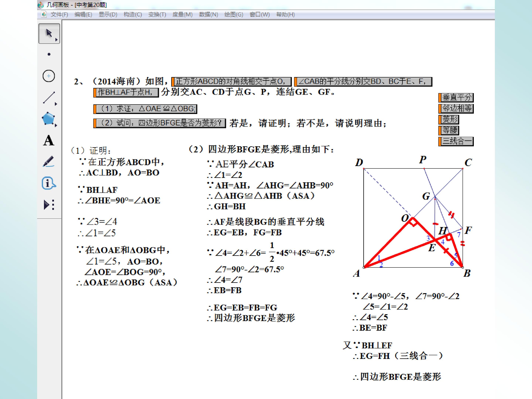The height and width of the screenshot is (399, 532).
Task: Expand Straightedge tool flyout triangle
Action: [x=56, y=104]
